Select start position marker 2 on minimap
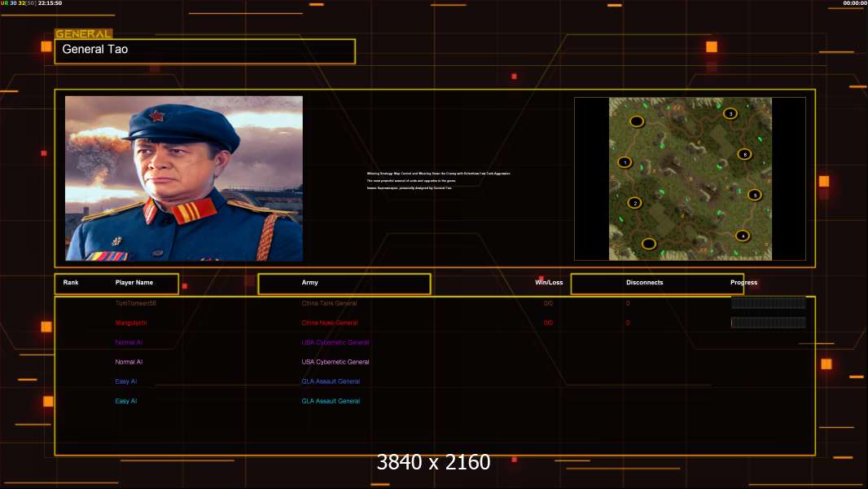The image size is (868, 489). coord(634,203)
